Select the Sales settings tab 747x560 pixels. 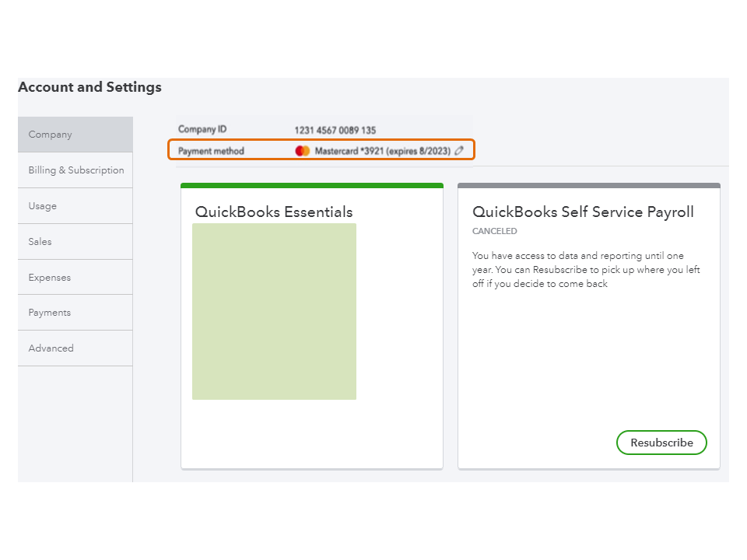[75, 241]
